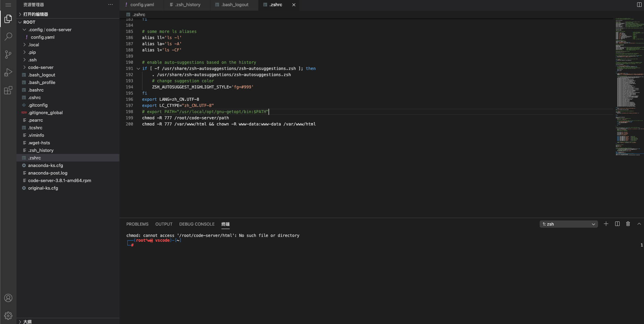Open the Explorer view icon
The height and width of the screenshot is (324, 644).
click(8, 19)
